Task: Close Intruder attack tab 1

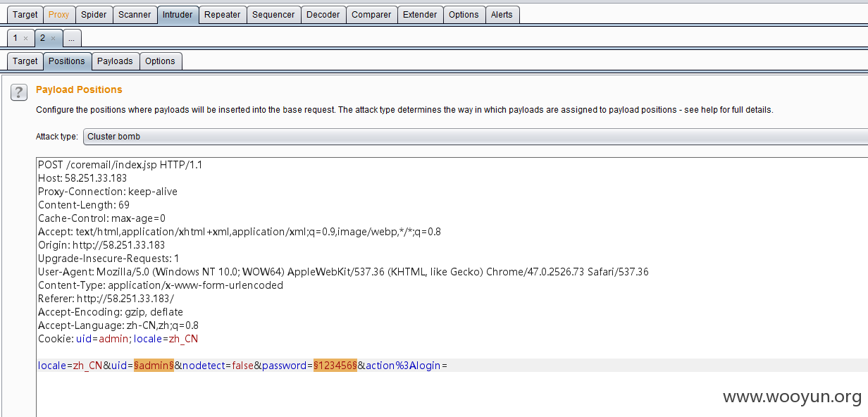Action: (x=25, y=38)
